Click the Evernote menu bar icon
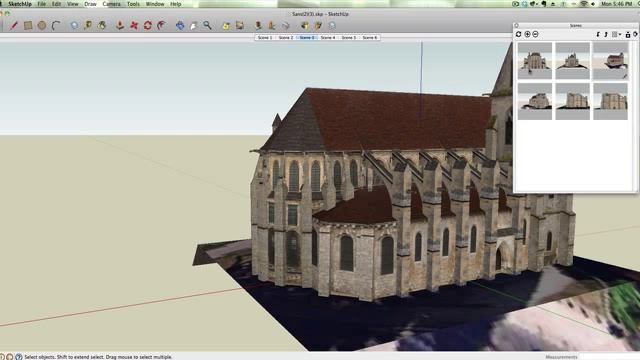This screenshot has width=640, height=360. pyautogui.click(x=544, y=4)
